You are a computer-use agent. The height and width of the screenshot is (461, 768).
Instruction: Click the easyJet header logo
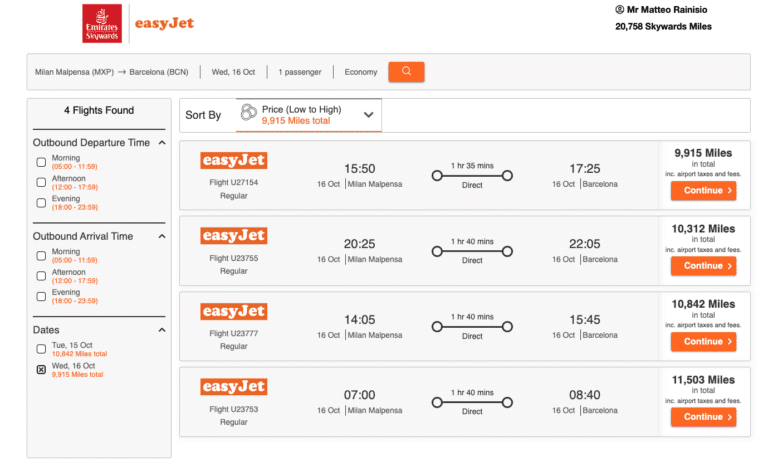(x=164, y=23)
